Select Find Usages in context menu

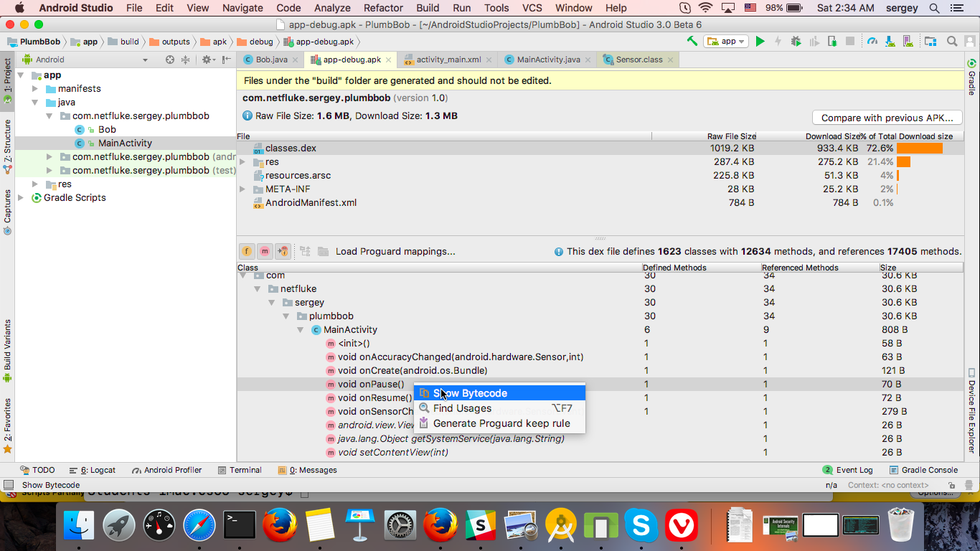[499, 408]
